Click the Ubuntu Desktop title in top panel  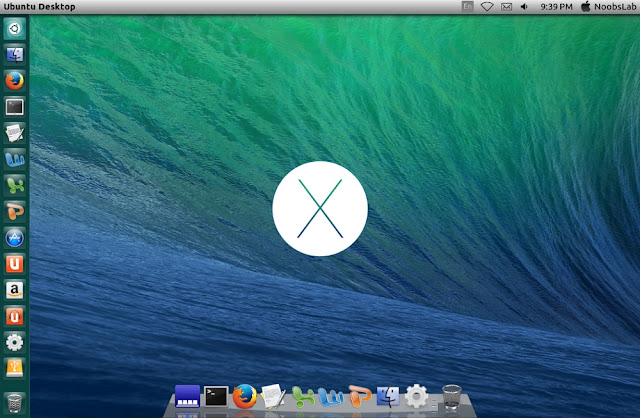39,7
